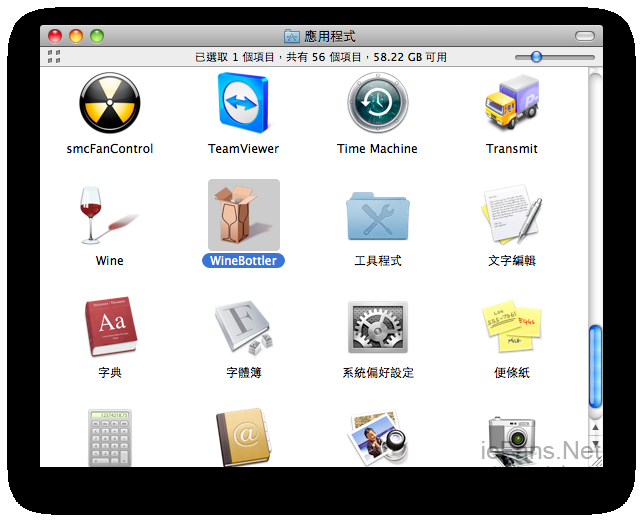Click the Time Machine label
Image resolution: width=643 pixels, height=522 pixels.
click(377, 148)
